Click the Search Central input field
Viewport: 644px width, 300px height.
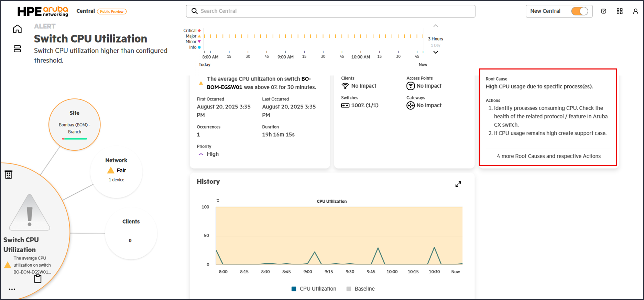pos(330,11)
